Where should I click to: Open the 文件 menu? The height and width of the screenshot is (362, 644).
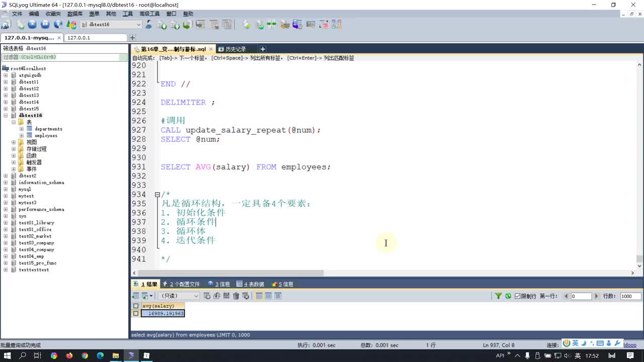17,14
